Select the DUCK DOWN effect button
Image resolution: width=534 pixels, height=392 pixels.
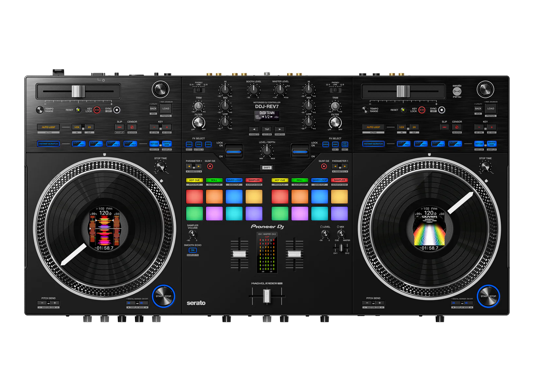345,144
